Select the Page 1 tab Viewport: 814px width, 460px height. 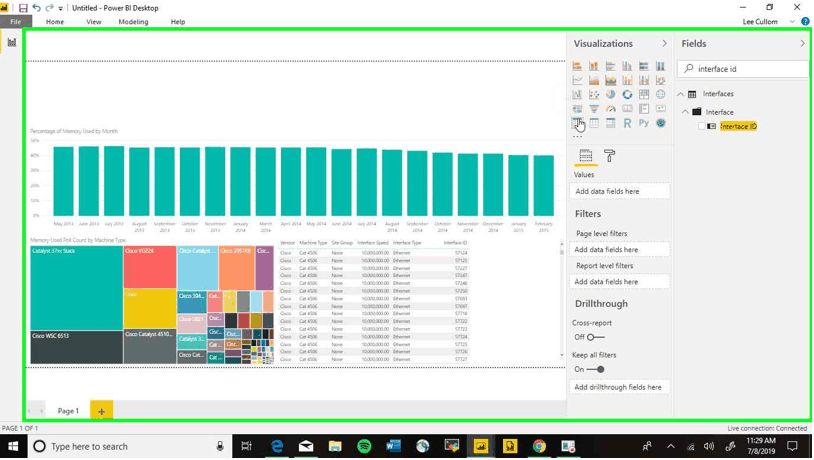click(x=68, y=411)
